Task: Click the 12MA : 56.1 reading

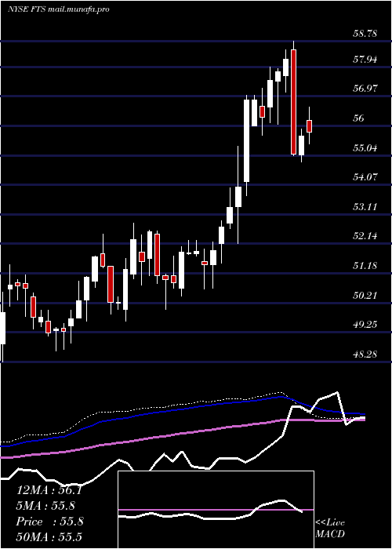Action: 49,490
